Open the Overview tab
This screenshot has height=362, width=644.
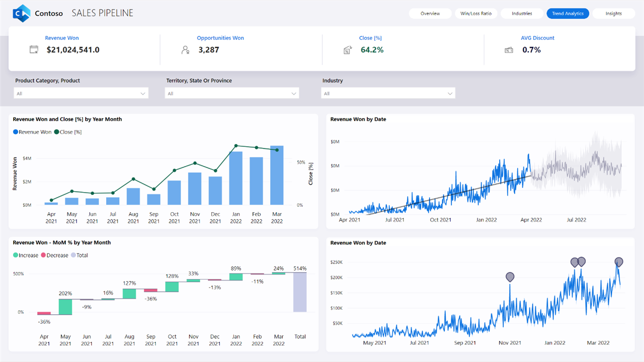[430, 14]
